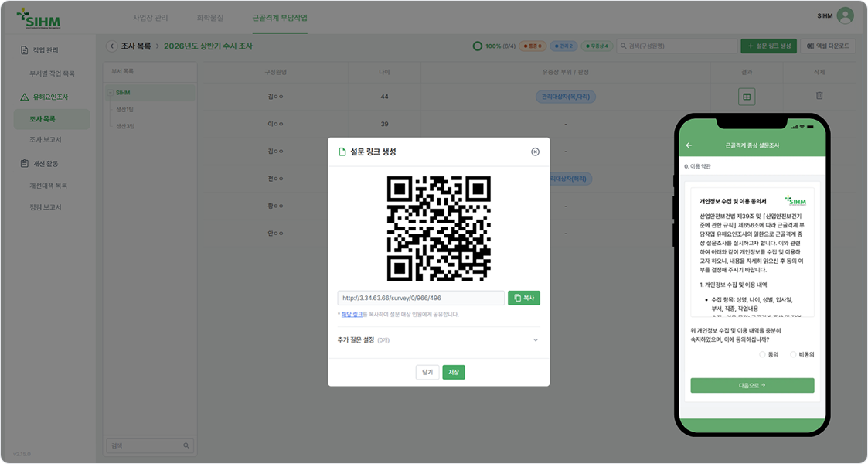Click the SIHM logo in the header

coord(39,19)
